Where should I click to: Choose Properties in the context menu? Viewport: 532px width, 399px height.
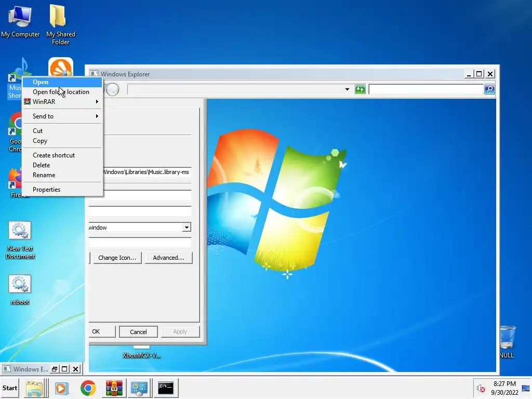(x=62, y=190)
